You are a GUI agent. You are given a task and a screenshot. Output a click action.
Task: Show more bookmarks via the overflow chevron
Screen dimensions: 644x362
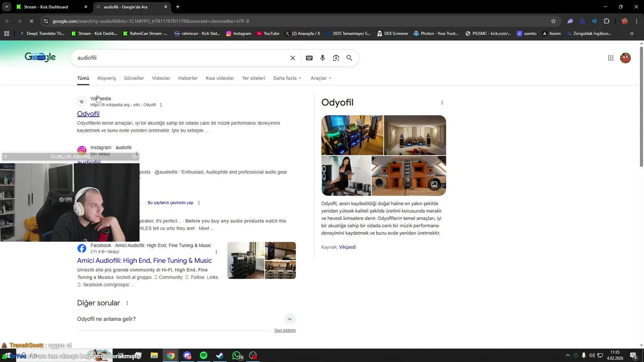(632, 34)
